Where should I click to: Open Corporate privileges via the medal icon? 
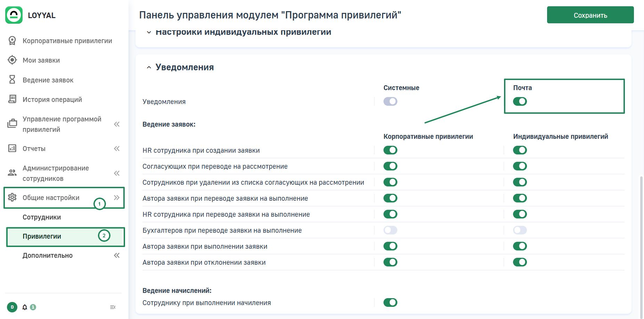(12, 41)
